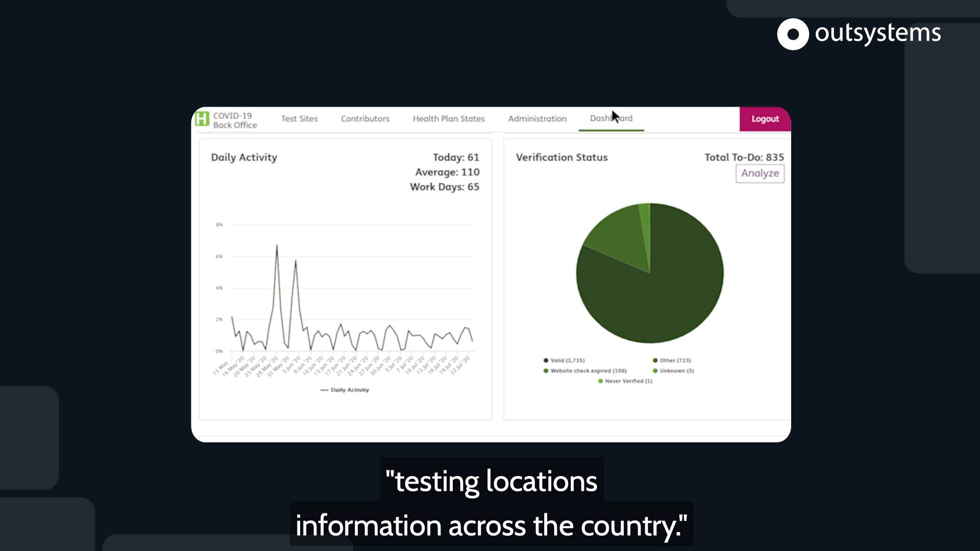The width and height of the screenshot is (980, 551).
Task: Open the Contributors tab
Action: (365, 119)
